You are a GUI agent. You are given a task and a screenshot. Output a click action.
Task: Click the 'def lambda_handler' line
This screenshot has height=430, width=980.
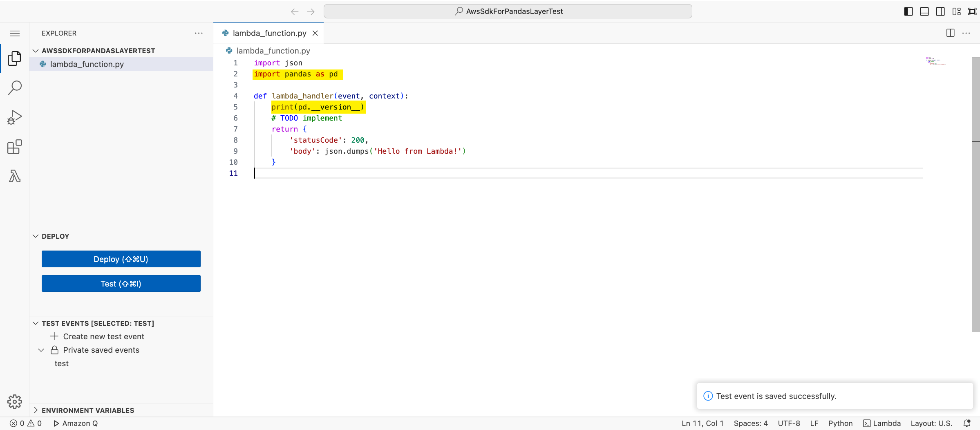point(331,96)
